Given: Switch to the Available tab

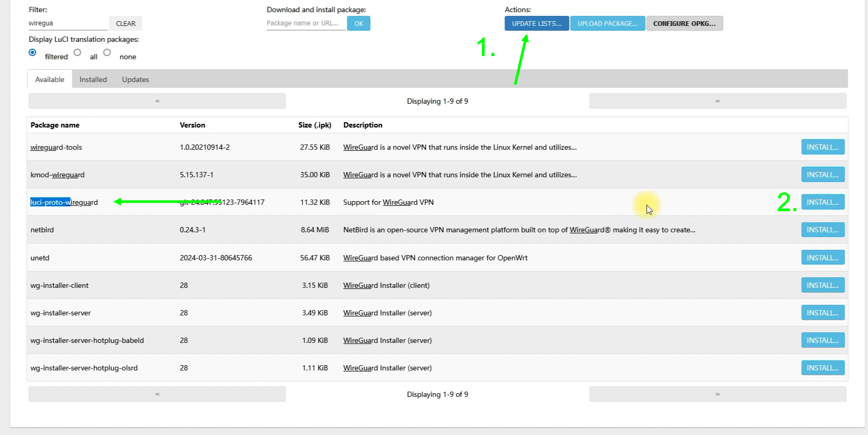Looking at the screenshot, I should tap(50, 79).
